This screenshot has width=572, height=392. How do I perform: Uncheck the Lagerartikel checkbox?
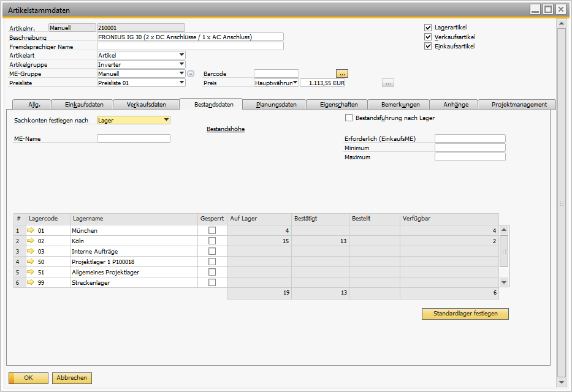[428, 28]
